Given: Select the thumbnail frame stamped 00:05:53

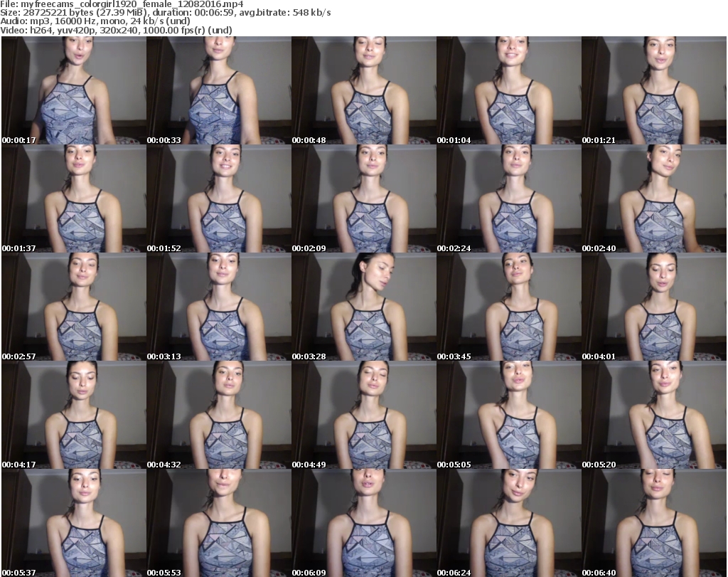Looking at the screenshot, I should click(x=219, y=523).
